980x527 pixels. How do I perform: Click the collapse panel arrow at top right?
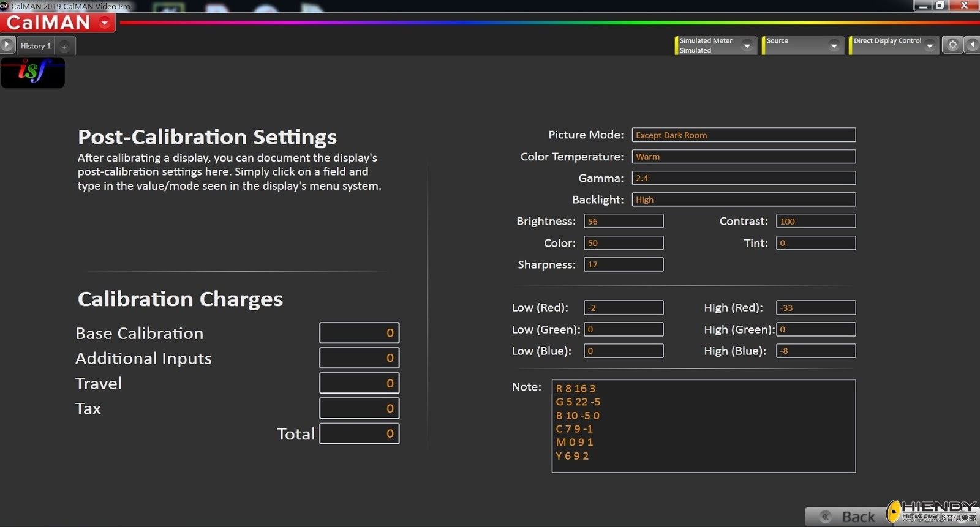coord(972,45)
